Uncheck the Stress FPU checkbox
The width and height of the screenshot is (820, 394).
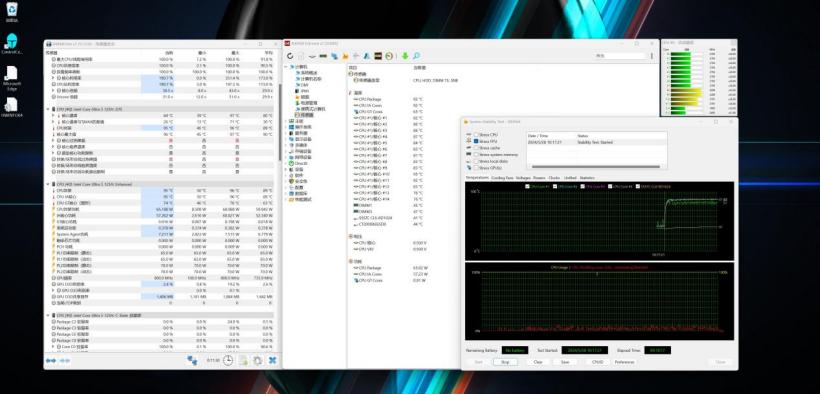(x=476, y=141)
